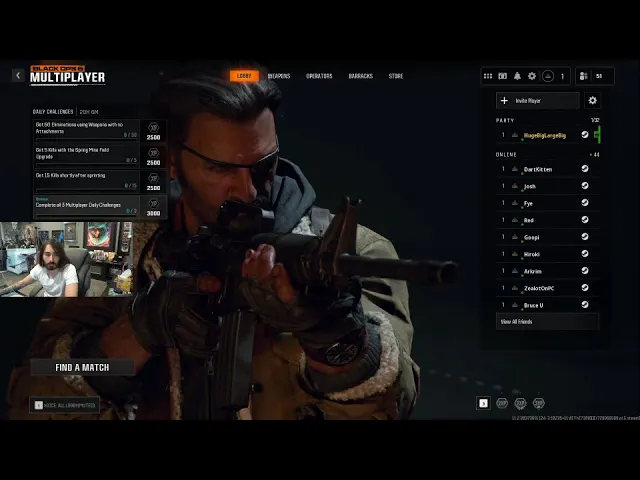Screen dimensions: 640x480
Task: Switch to the Store tab
Action: pos(396,76)
